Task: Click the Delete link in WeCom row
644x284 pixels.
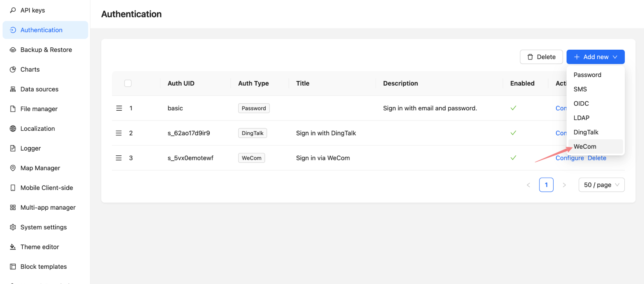Action: (x=597, y=158)
